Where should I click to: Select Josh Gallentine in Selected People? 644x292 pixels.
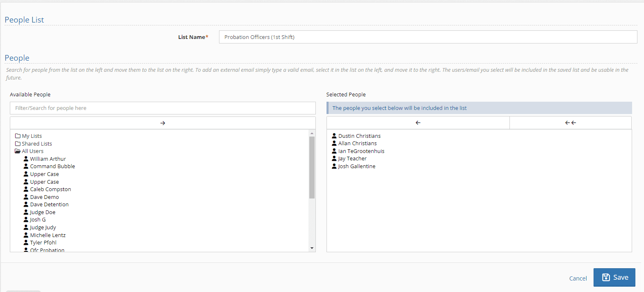point(357,166)
